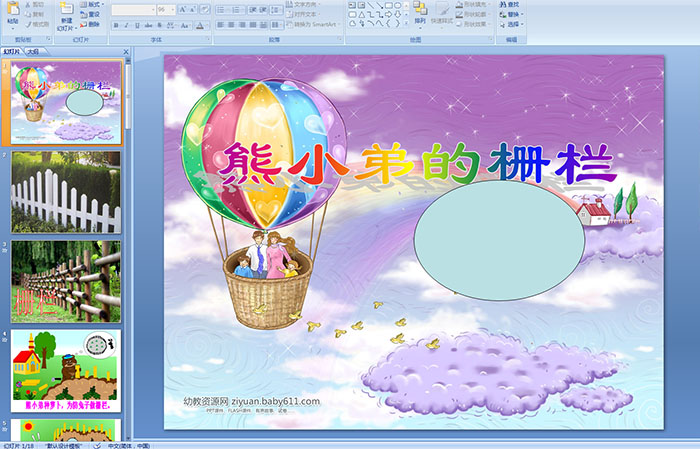700x449 pixels.
Task: Select the Arrow line shape
Action: tap(379, 5)
